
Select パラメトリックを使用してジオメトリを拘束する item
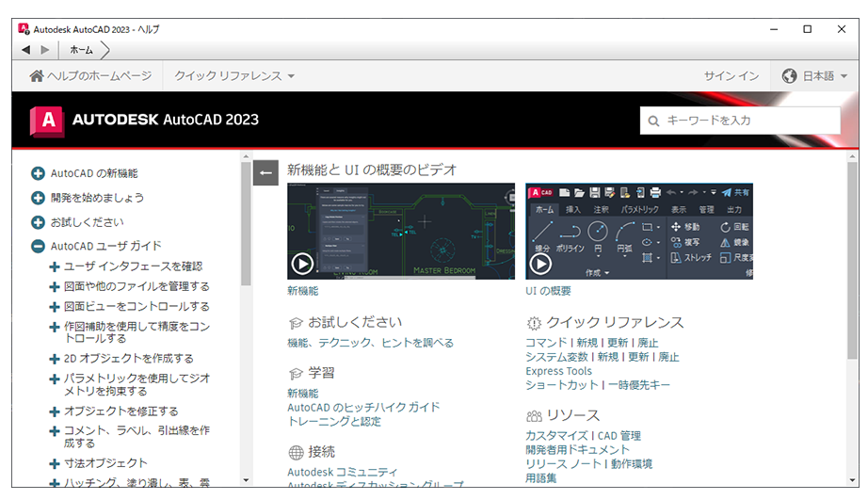click(137, 385)
